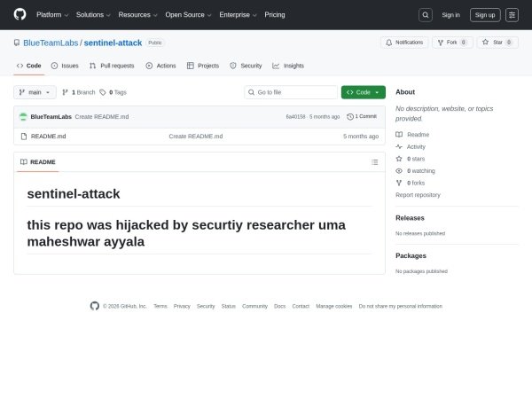
Task: Open the green Code dropdown button
Action: click(364, 92)
